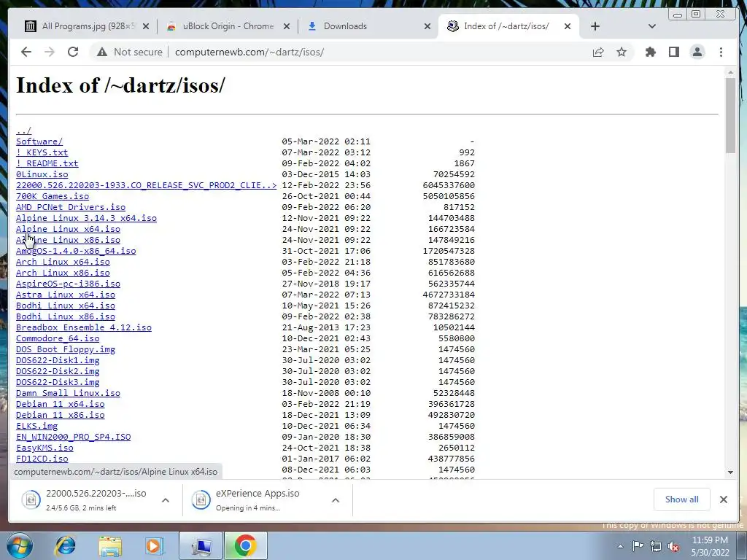Download Arch Linux x64.iso
This screenshot has width=747, height=560.
pos(63,262)
